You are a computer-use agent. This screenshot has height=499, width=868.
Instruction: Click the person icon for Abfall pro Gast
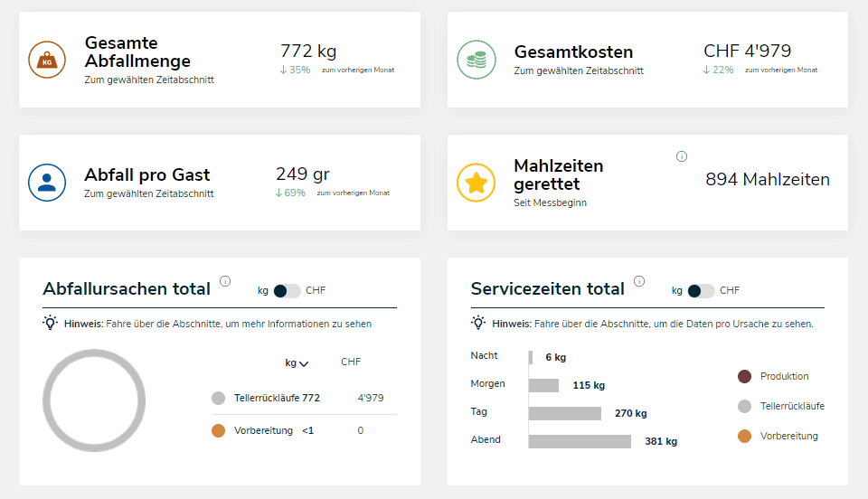[47, 183]
